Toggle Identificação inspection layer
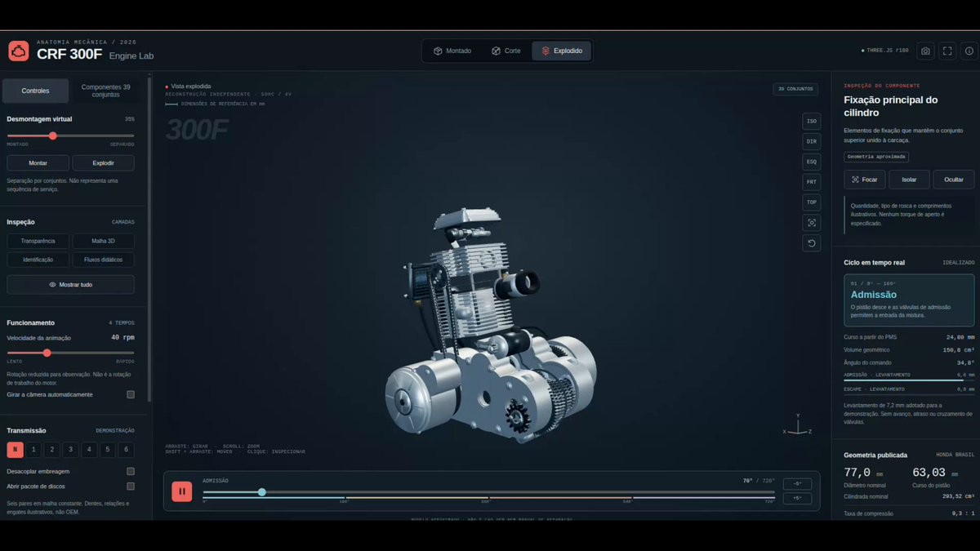The height and width of the screenshot is (551, 980). 38,260
